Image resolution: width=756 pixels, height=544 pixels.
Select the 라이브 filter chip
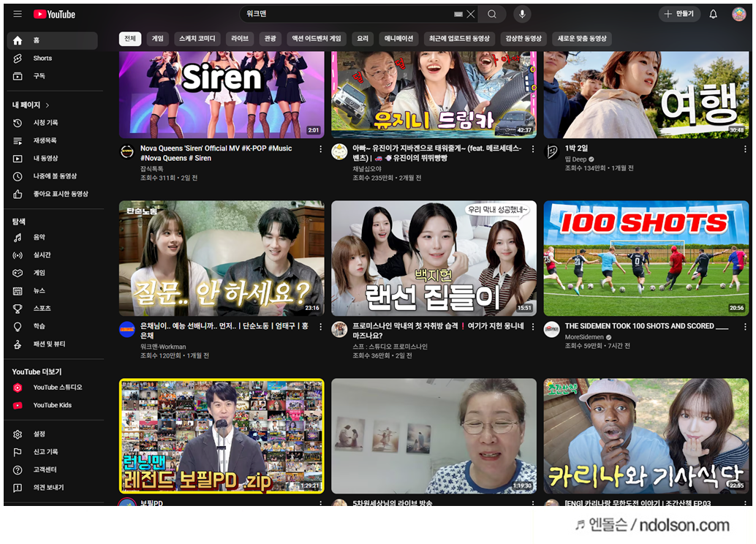(240, 39)
